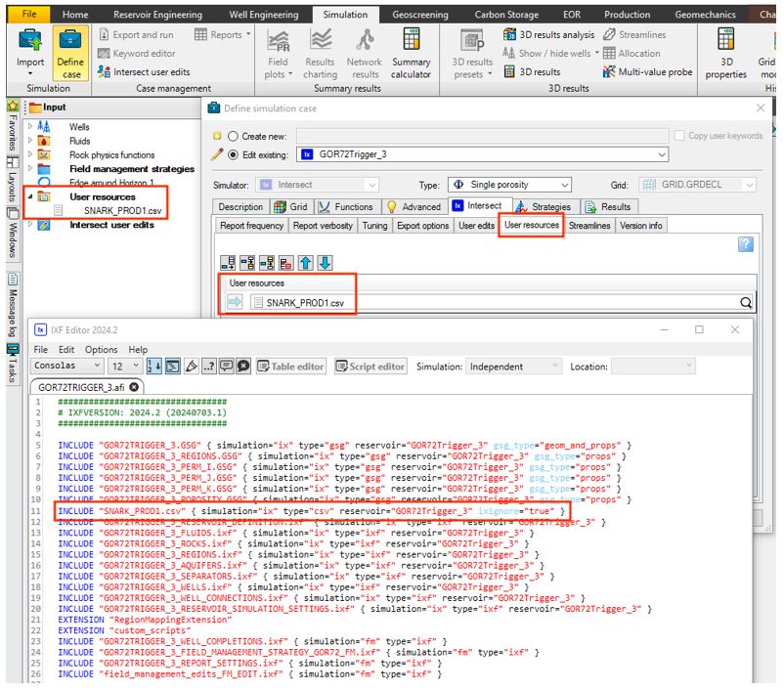This screenshot has height=690, width=784.
Task: Switch to the Carbon Storage tab
Action: pyautogui.click(x=506, y=15)
